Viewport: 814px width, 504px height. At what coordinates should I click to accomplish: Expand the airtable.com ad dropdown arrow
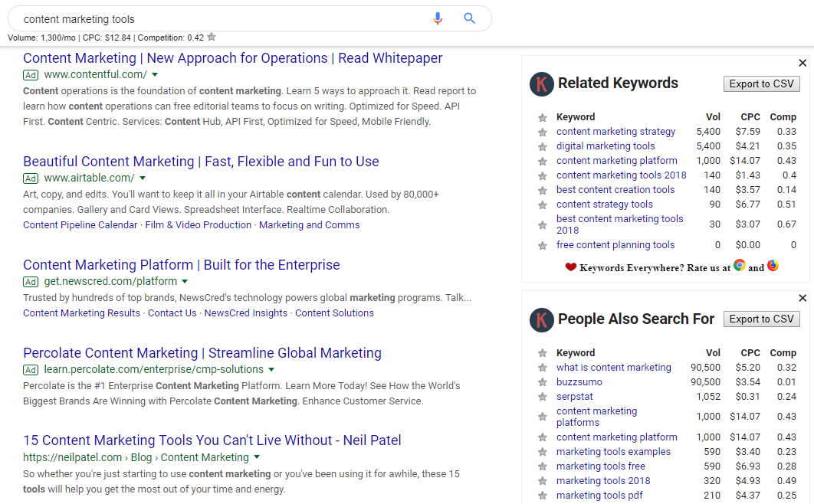point(143,178)
